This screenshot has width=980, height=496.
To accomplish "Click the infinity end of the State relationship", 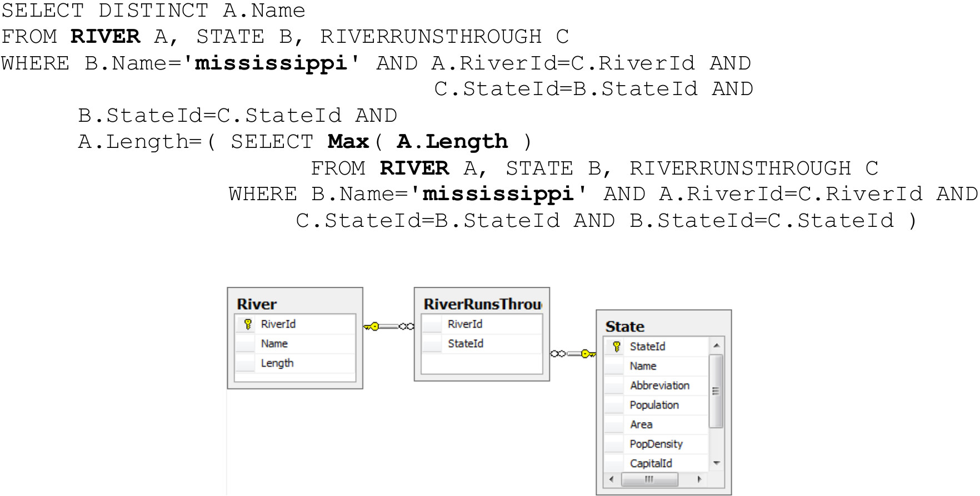I will tap(557, 354).
